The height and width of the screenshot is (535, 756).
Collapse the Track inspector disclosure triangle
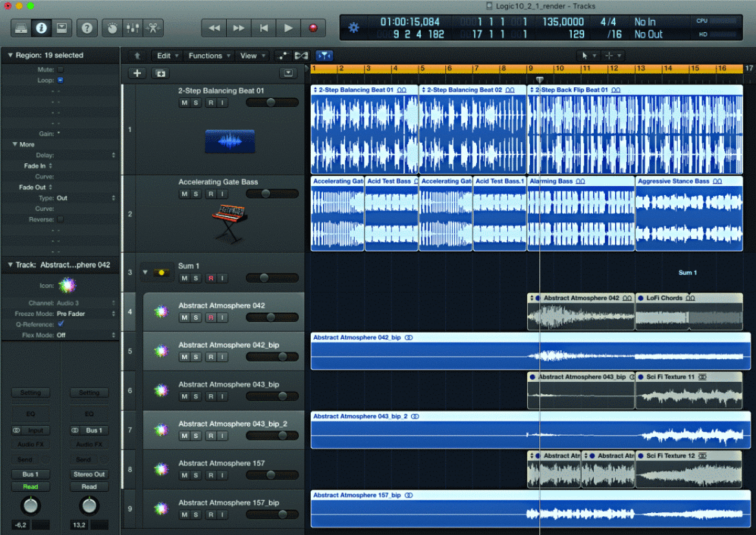[x=10, y=265]
